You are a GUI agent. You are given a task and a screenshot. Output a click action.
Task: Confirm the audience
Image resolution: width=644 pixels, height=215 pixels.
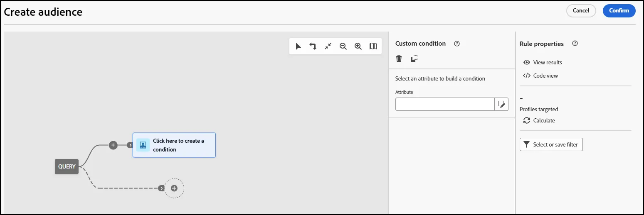pyautogui.click(x=619, y=11)
